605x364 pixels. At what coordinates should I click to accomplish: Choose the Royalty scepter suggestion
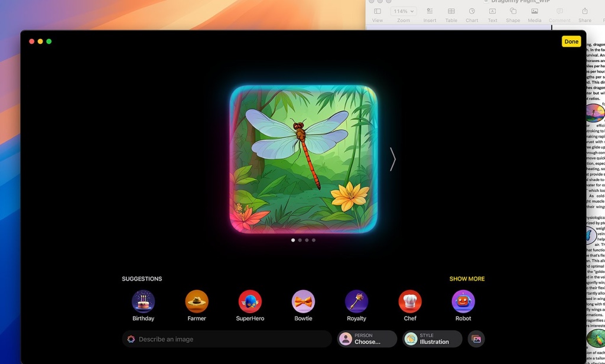tap(356, 301)
